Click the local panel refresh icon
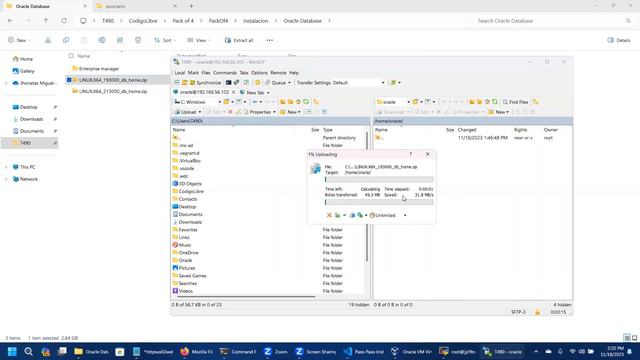640x360 pixels. (x=306, y=102)
